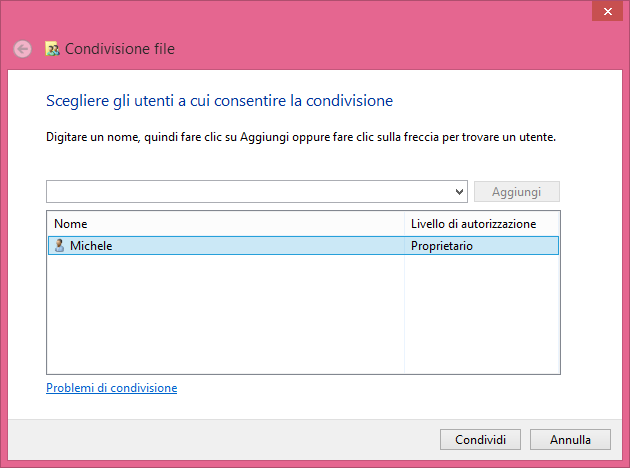Click the back arrow button
The image size is (630, 468).
22,48
